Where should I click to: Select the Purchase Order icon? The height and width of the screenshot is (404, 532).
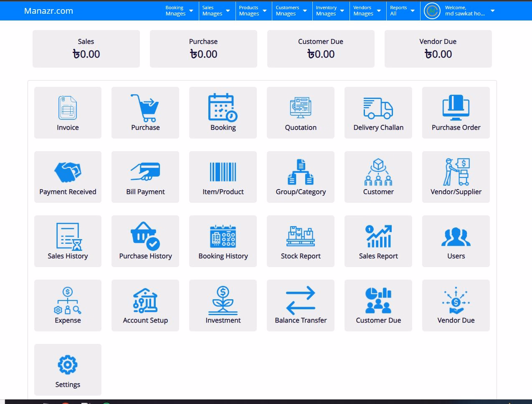456,109
